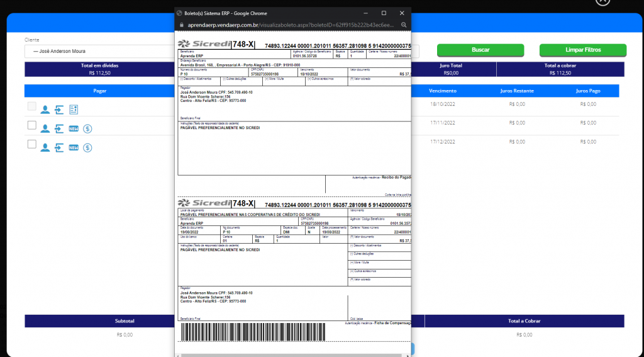Click 'PAGÁVEL PREFERENCIALMENTE NAS COOPERATIVAS DE CRÉDITO' text

point(250,215)
